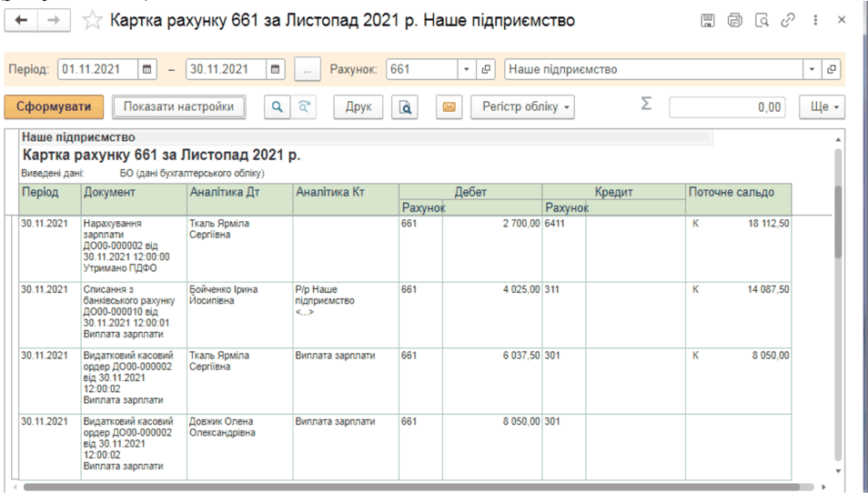Screen dimensions: 868x493
Task: Click the Поточне сальдо column header
Action: click(739, 199)
